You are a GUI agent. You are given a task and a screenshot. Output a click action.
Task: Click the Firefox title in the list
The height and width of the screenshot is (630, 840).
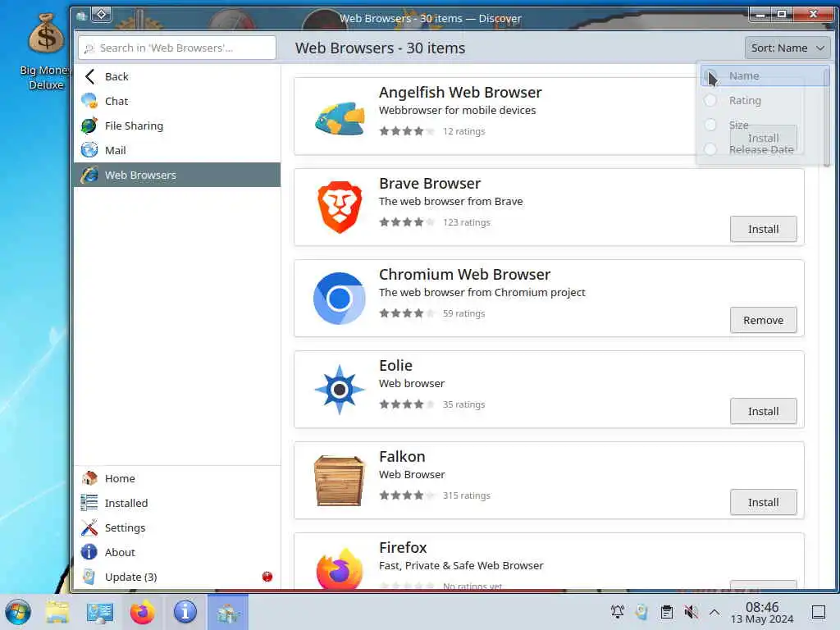coord(403,547)
